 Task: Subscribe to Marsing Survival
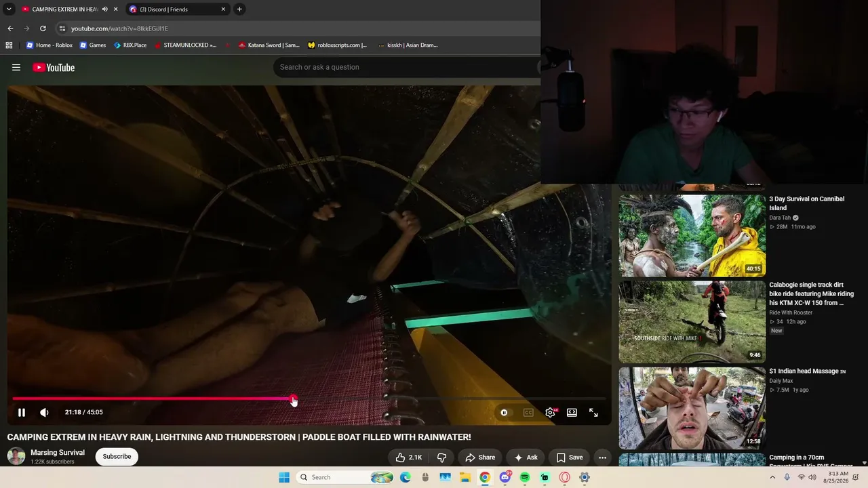click(117, 456)
